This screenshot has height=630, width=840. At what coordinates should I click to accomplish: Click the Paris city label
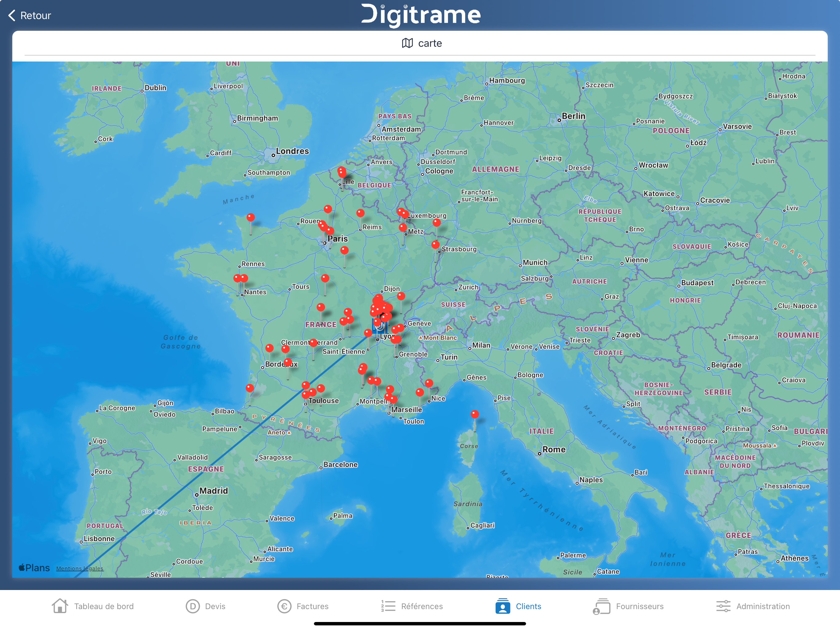click(x=338, y=239)
